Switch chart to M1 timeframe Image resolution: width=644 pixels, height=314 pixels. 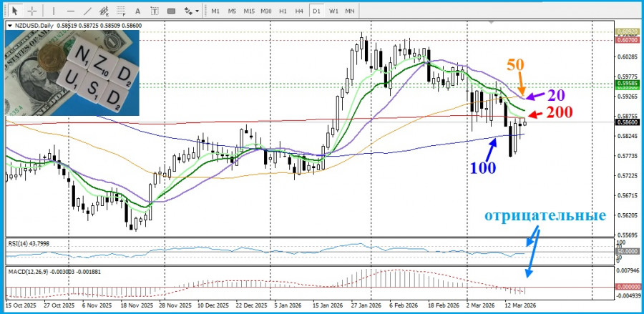(215, 11)
